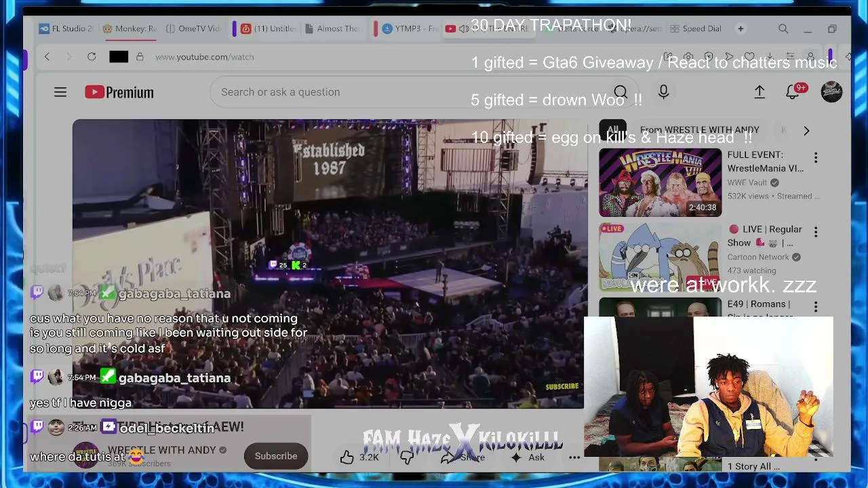868x488 pixels.
Task: Open the LIVE Regular Show title
Action: click(766, 236)
